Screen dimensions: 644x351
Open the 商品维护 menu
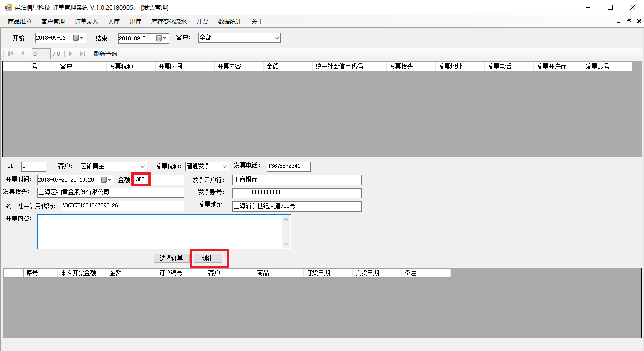pyautogui.click(x=20, y=21)
